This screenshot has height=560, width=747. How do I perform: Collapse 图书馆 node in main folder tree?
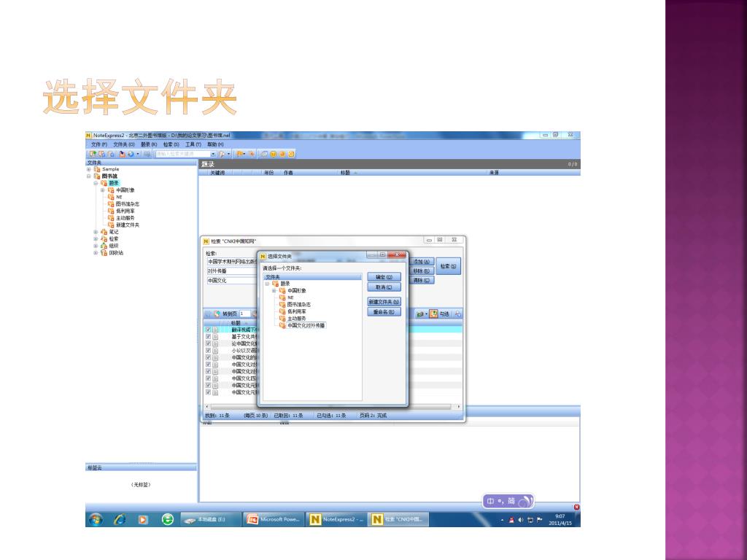coord(88,176)
